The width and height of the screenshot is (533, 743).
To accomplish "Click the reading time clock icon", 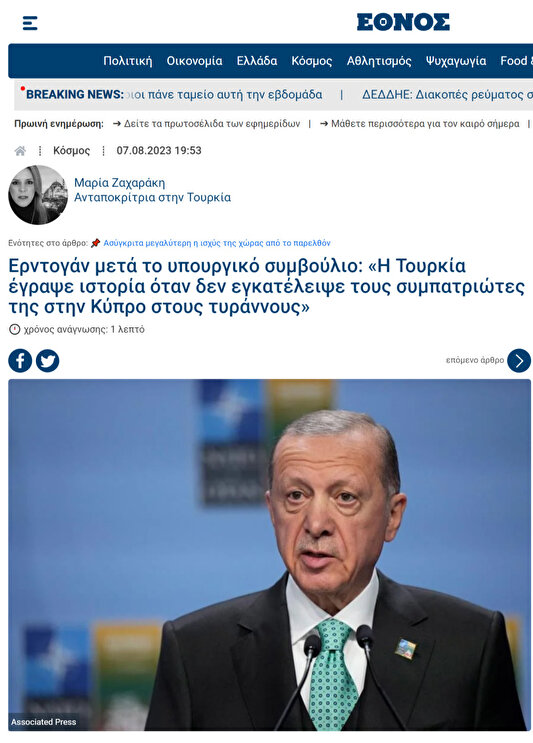I will 15,329.
